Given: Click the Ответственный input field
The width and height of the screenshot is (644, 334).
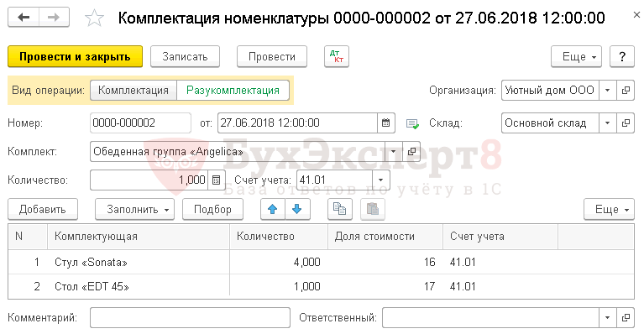Looking at the screenshot, I should 490,317.
